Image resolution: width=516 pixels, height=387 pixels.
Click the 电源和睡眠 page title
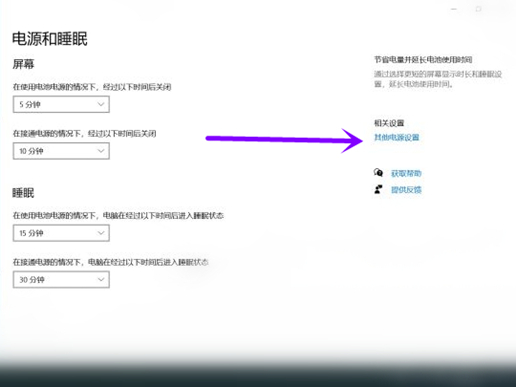pyautogui.click(x=50, y=39)
